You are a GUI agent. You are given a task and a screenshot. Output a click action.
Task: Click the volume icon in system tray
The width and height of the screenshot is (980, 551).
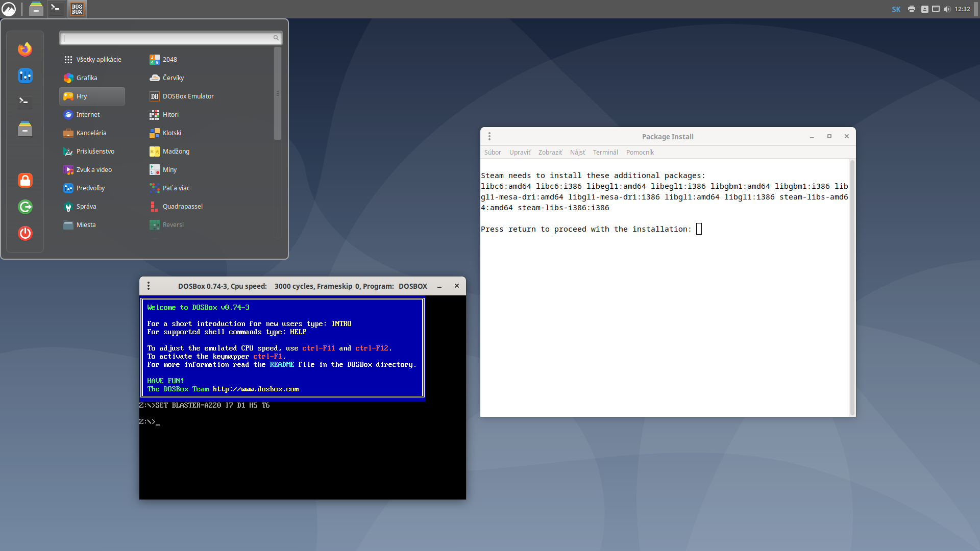point(947,9)
